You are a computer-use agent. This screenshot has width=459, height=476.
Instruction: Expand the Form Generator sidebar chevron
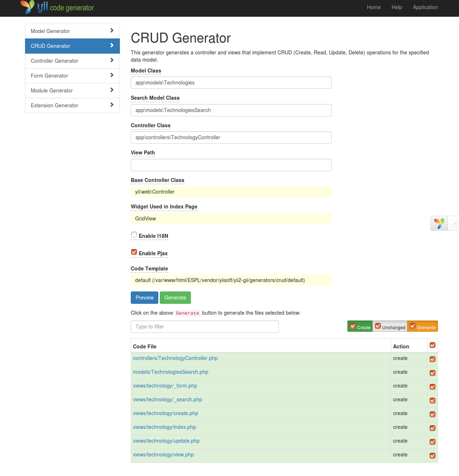(112, 75)
